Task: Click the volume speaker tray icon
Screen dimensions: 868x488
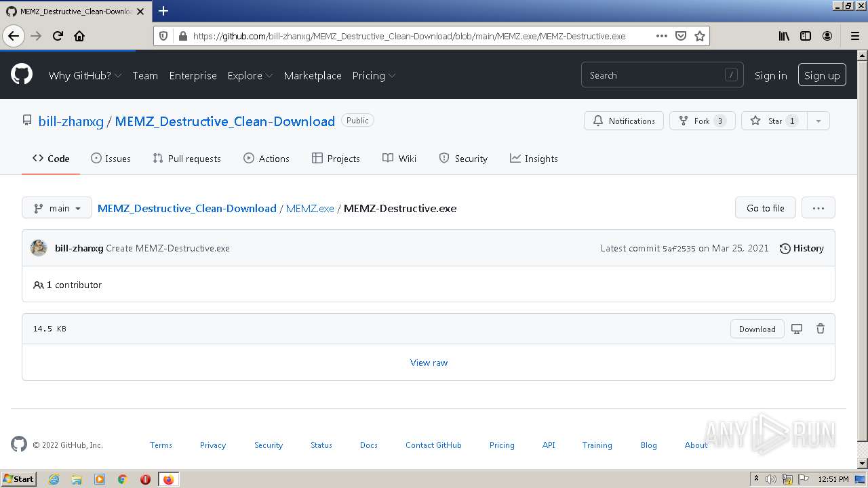Action: point(771,479)
